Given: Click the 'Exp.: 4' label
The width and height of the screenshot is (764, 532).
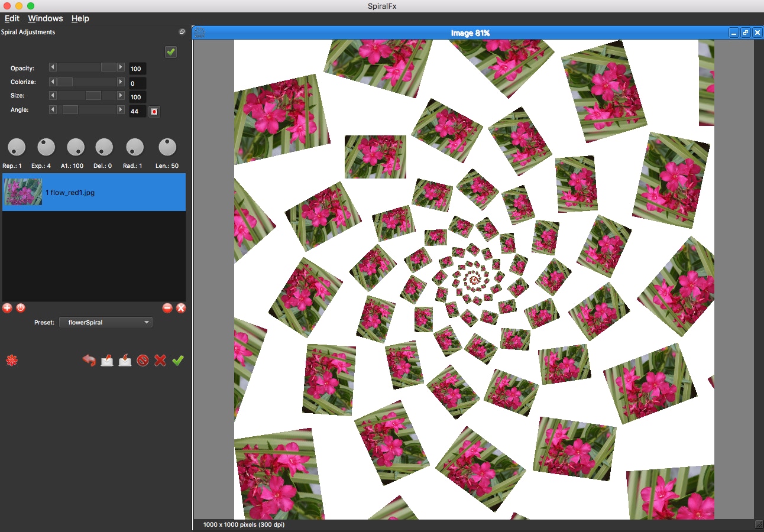Looking at the screenshot, I should coord(41,166).
